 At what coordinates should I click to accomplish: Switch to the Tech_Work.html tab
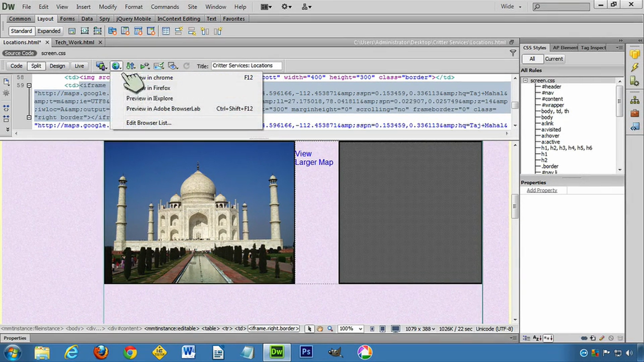(x=74, y=42)
